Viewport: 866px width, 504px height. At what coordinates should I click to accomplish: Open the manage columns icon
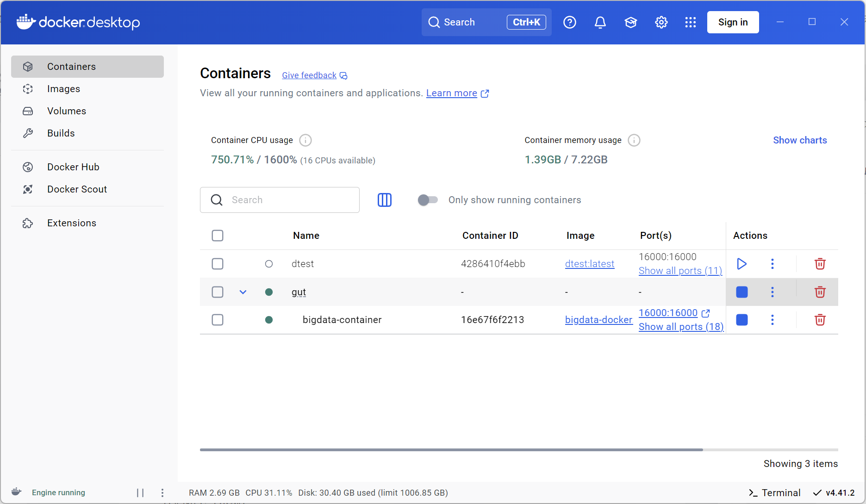point(385,200)
